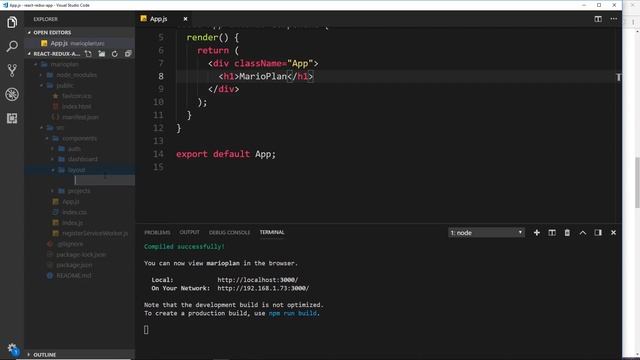Click 'MarioPlan' heading text in code line 8

(x=263, y=76)
